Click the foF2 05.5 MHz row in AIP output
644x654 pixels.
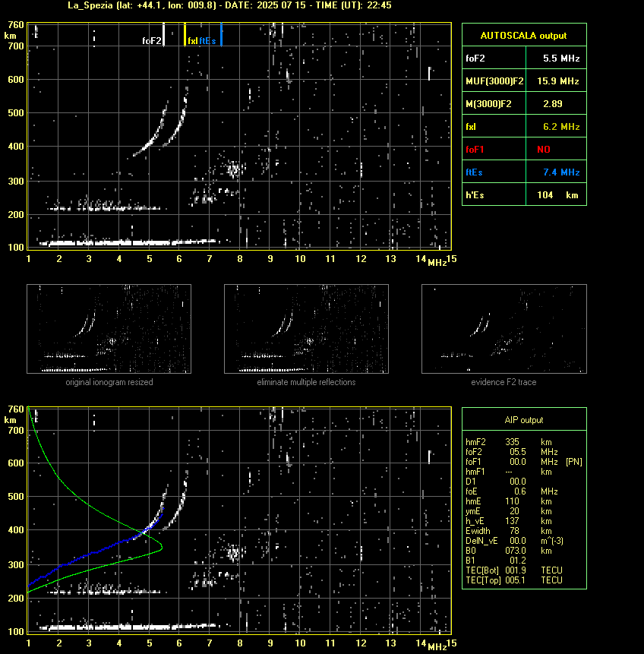point(511,452)
